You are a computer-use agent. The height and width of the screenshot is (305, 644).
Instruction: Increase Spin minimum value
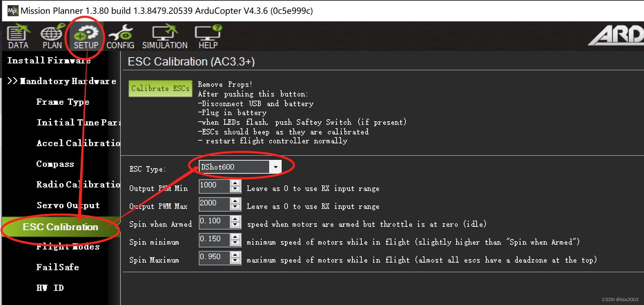[235, 236]
